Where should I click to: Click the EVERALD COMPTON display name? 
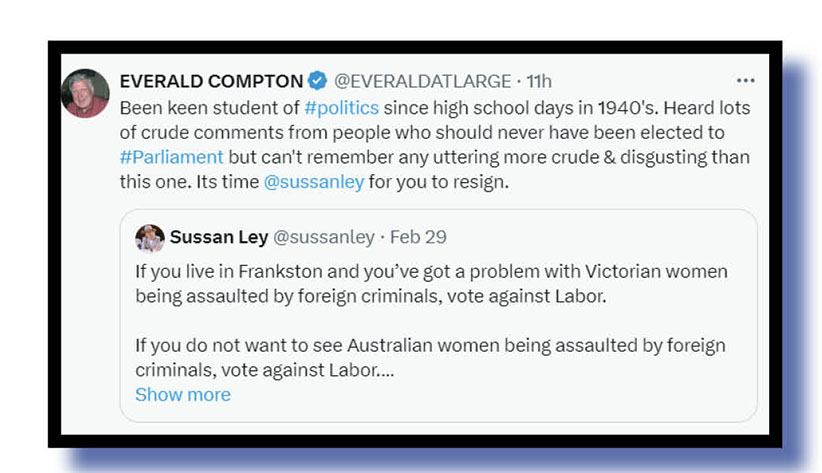pos(211,81)
